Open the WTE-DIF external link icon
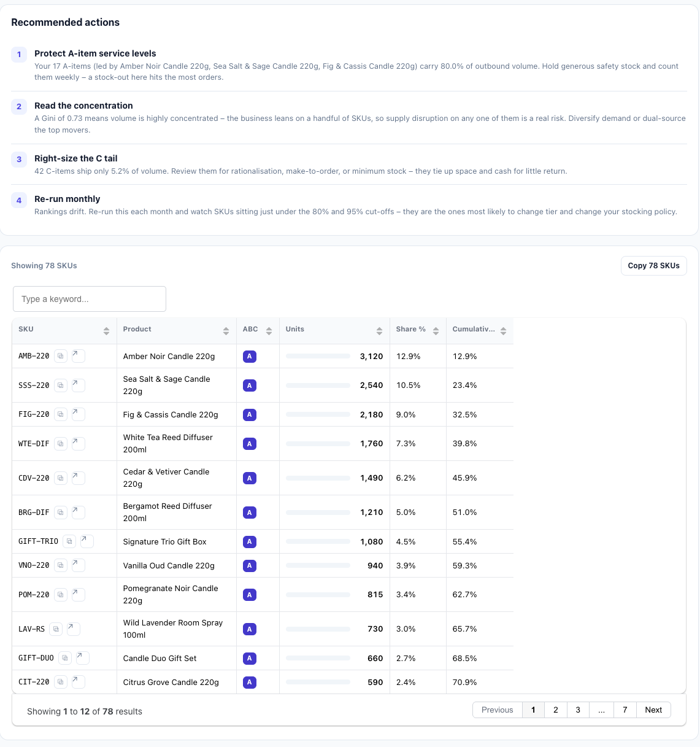This screenshot has height=747, width=700. tap(79, 443)
